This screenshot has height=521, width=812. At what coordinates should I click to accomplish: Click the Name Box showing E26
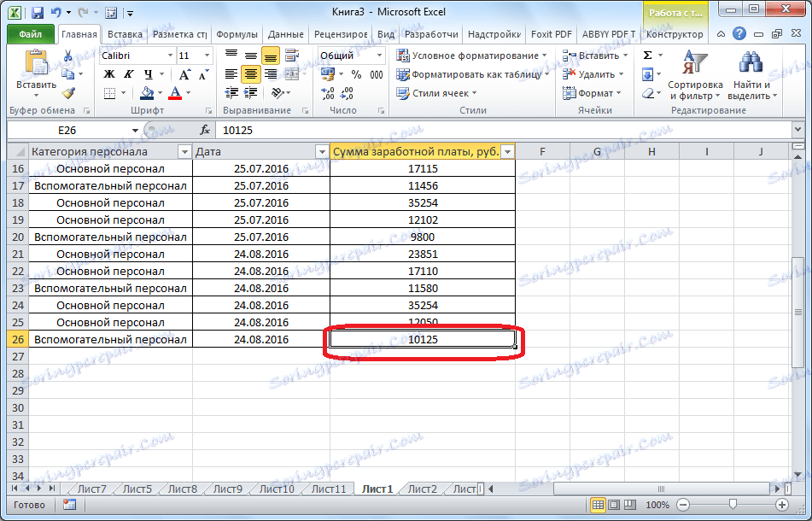tap(68, 130)
